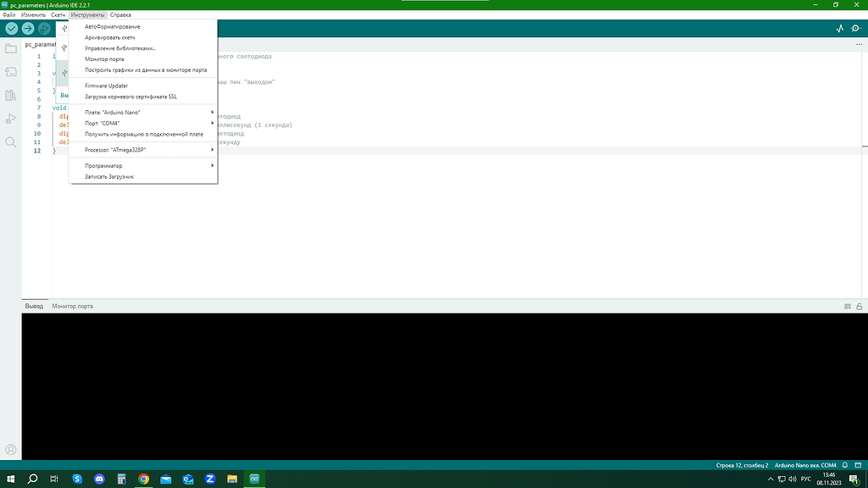Toggle bottom panel icon in status bar

859,465
